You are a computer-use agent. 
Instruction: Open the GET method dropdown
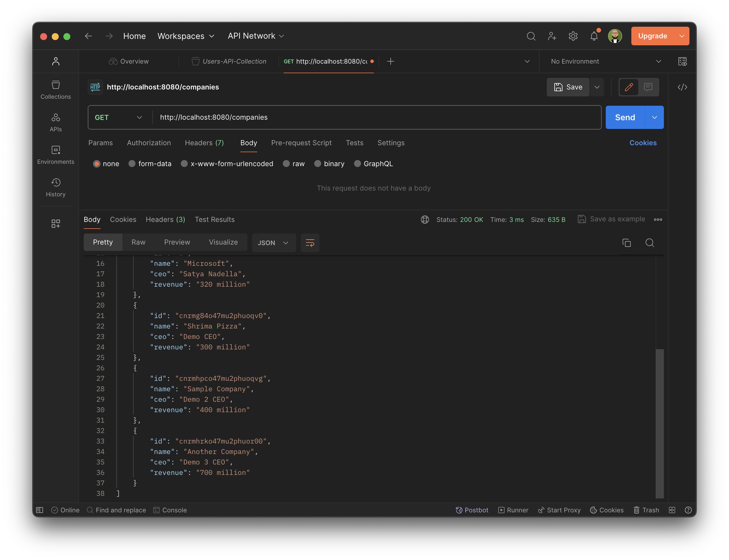118,117
